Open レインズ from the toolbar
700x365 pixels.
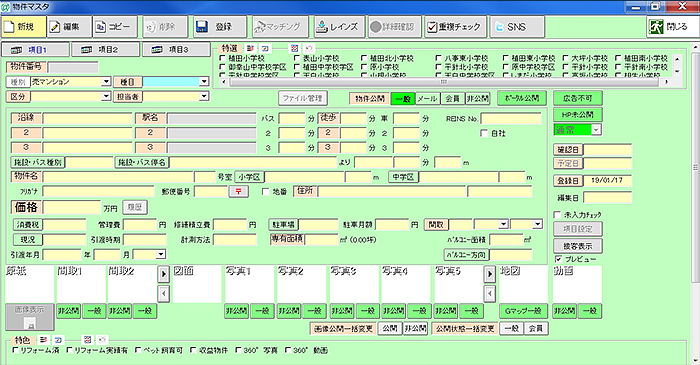(339, 27)
